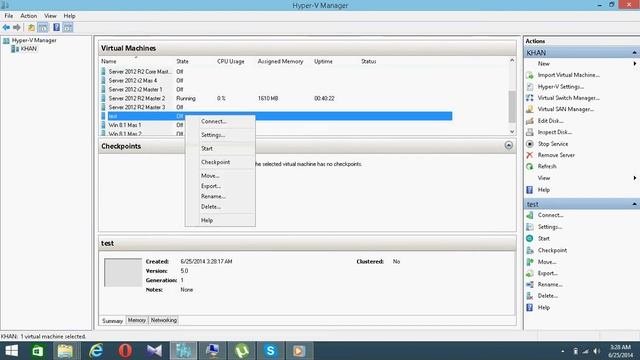Open the File menu

[9, 16]
